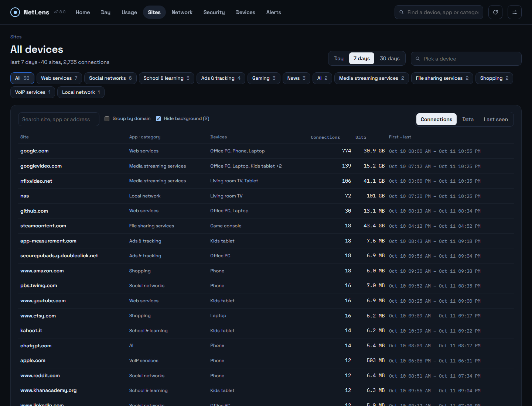532x406 pixels.
Task: Filter by Local network chip
Action: tap(81, 92)
